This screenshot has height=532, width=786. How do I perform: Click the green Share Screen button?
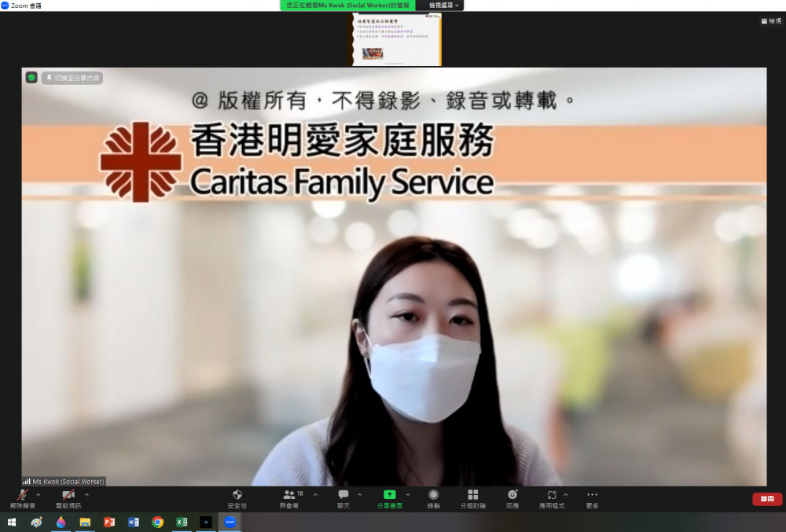click(x=390, y=499)
